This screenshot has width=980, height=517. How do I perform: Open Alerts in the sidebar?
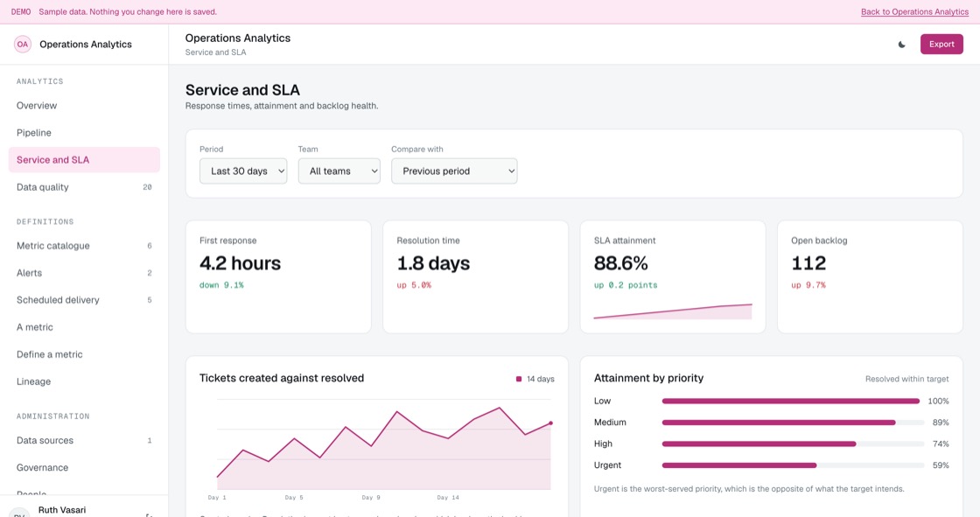click(x=84, y=273)
